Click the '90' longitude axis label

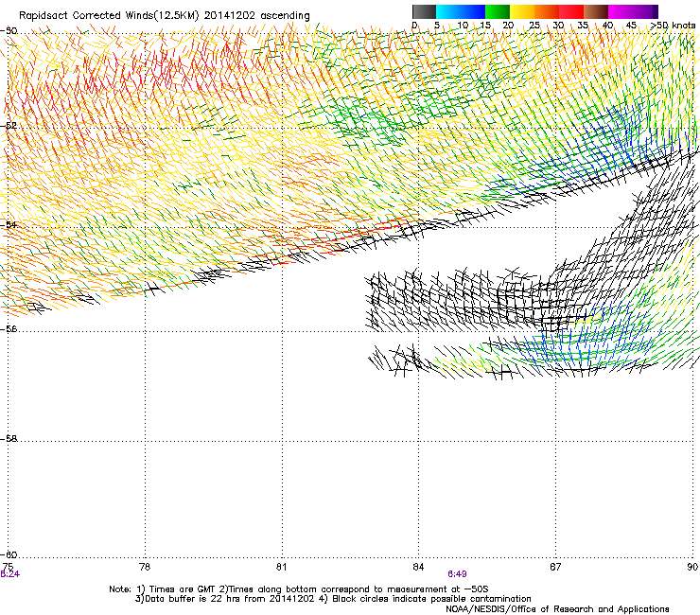pyautogui.click(x=692, y=567)
